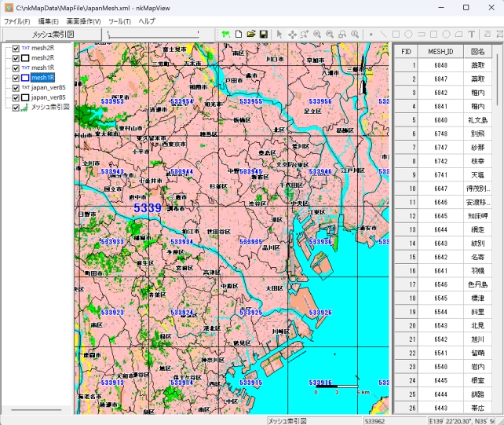This screenshot has width=504, height=425.
Task: Click the MESH_ID column header
Action: pyautogui.click(x=440, y=51)
